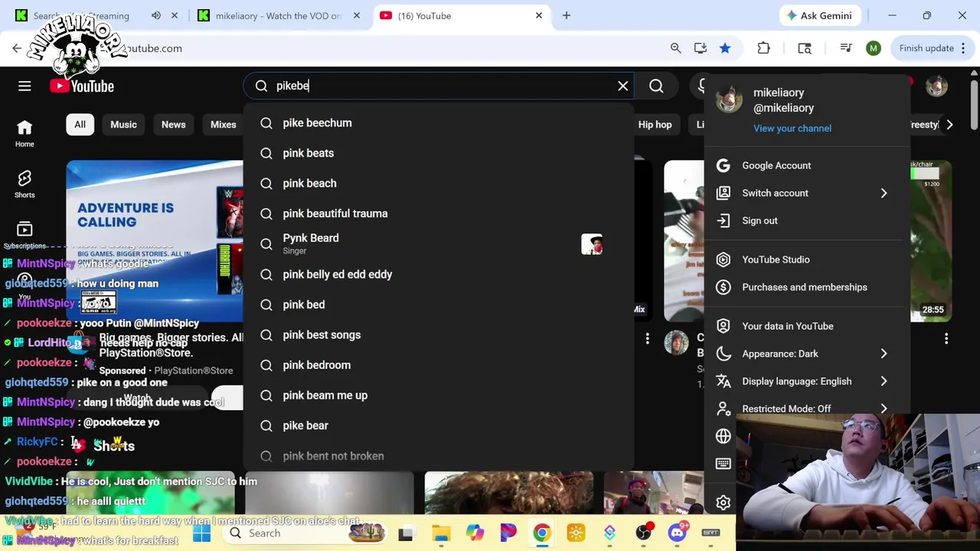Screen dimensions: 980x551
Task: Expand Appearance: Dark options
Action: (x=808, y=354)
